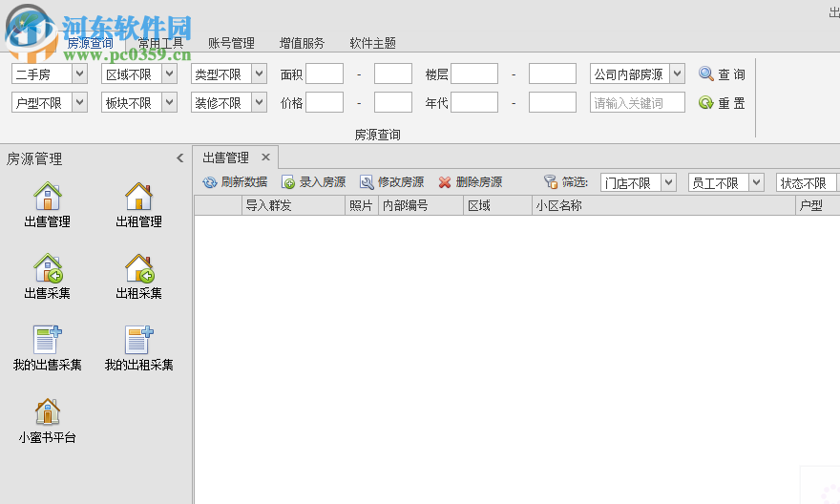Switch to 增值服务 ribbon tab
This screenshot has height=504, width=840.
pyautogui.click(x=303, y=43)
